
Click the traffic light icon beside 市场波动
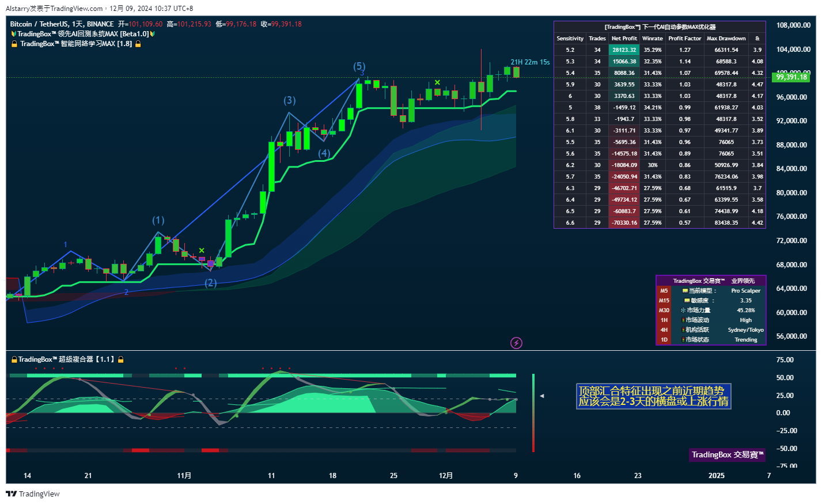pyautogui.click(x=683, y=320)
